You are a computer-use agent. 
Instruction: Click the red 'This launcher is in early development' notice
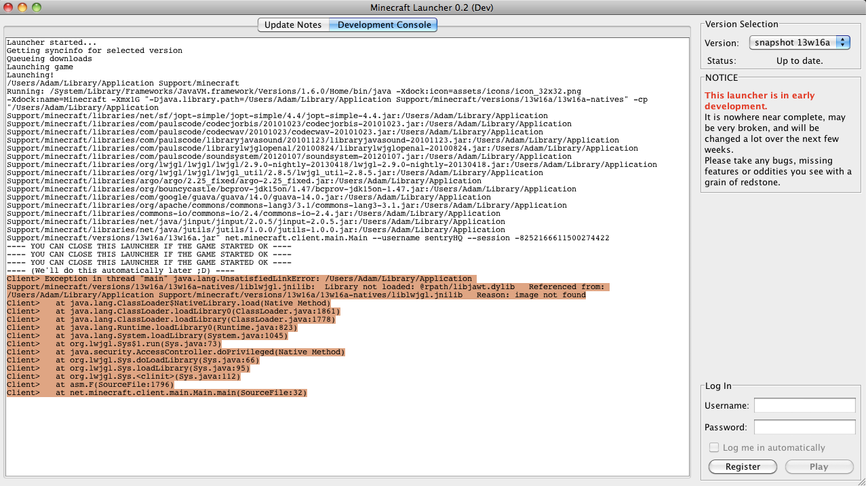click(759, 100)
